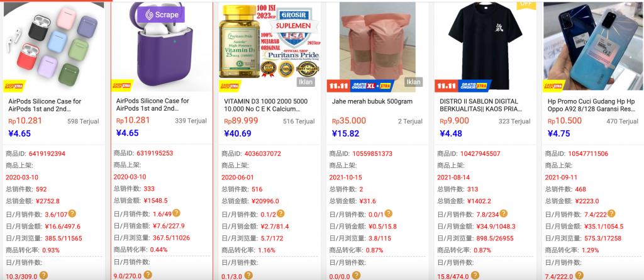This screenshot has height=280, width=644.
Task: Click help icon beside 0.1/2 daily sales
Action: pyautogui.click(x=280, y=213)
